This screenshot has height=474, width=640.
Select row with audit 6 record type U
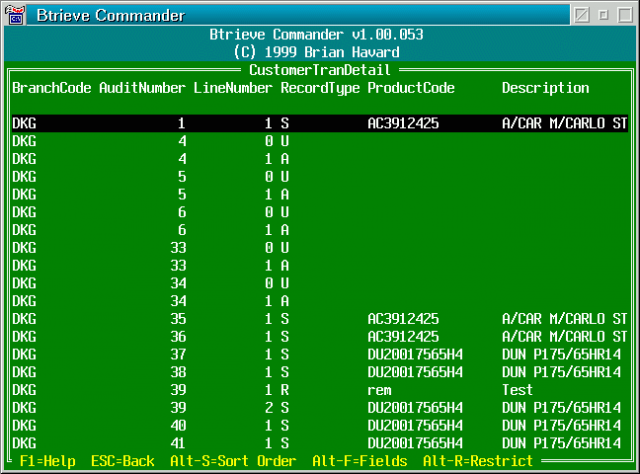(320, 212)
